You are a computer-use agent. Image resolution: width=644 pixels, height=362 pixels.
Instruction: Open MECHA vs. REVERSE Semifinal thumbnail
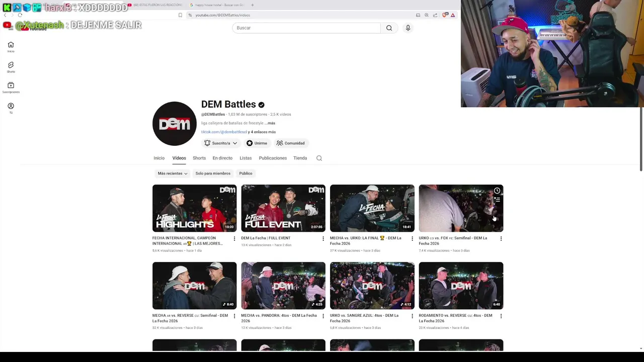point(194,286)
